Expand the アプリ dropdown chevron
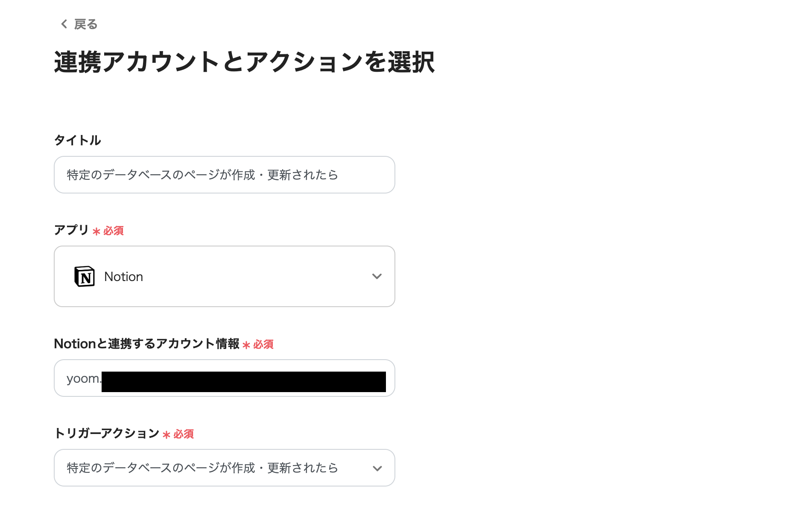This screenshot has width=812, height=510. (x=377, y=276)
